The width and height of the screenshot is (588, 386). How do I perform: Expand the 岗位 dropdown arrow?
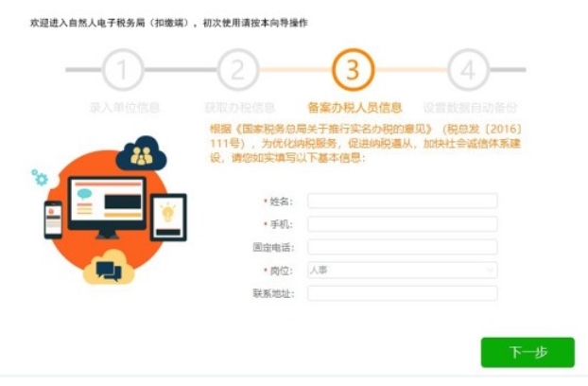[490, 271]
